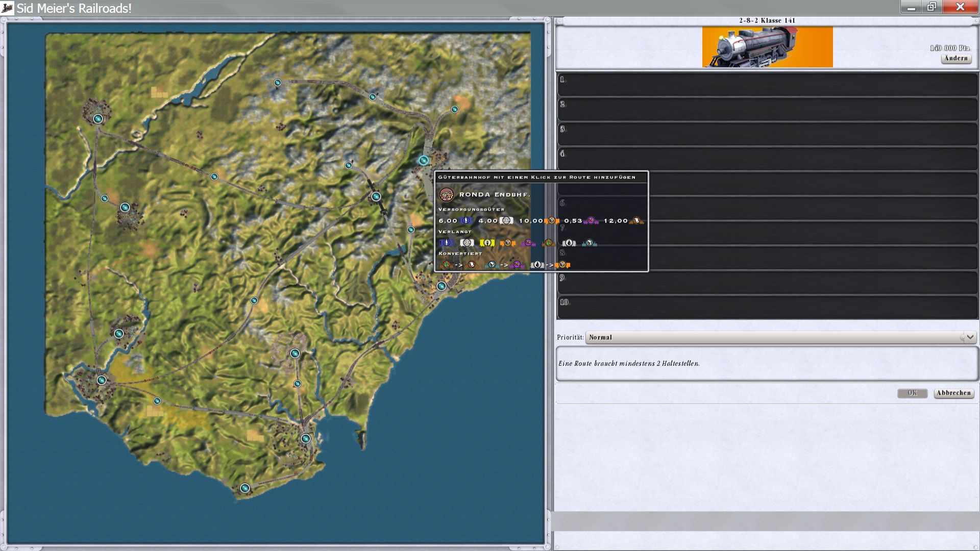Click the 2-8-2 locomotive picture
Screen dimensions: 980x551
767,47
